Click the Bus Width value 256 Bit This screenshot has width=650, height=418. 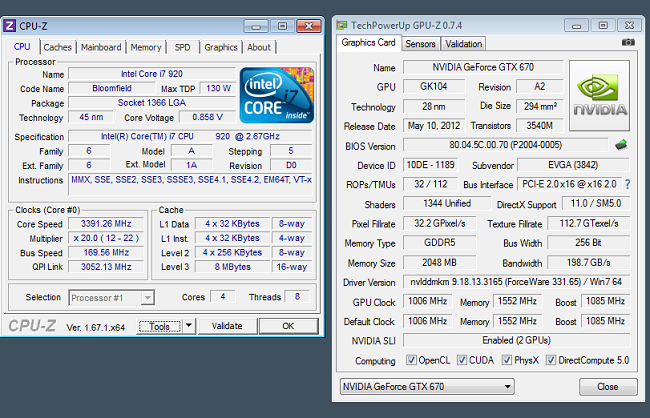[x=589, y=243]
